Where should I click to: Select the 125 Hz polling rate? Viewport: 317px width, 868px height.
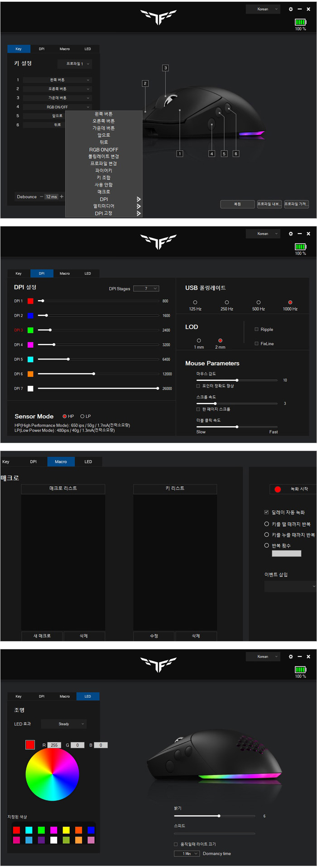click(x=195, y=302)
